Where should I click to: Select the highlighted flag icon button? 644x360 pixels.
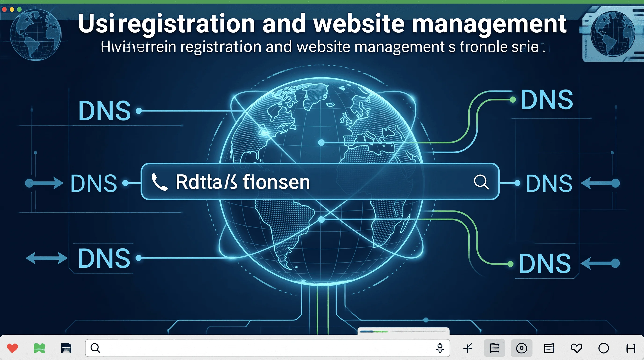[x=494, y=348]
